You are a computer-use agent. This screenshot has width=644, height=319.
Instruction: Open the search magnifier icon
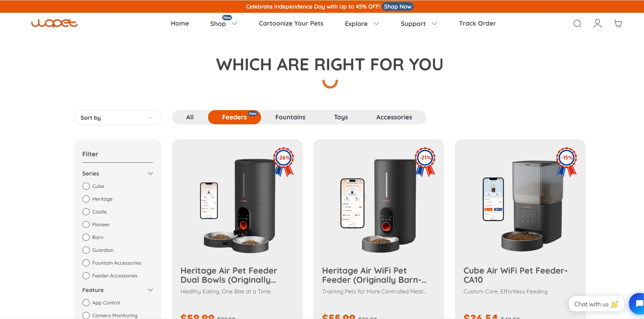(x=577, y=23)
